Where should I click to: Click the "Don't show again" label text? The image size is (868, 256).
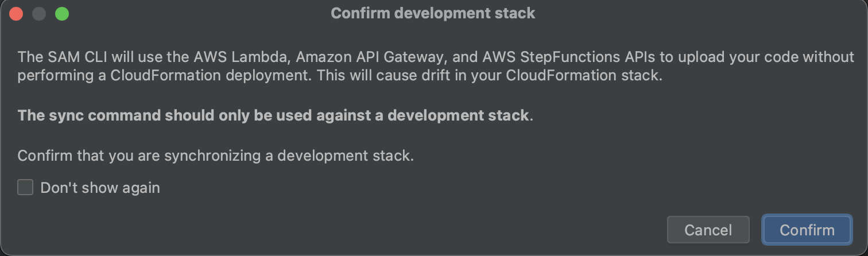point(100,188)
